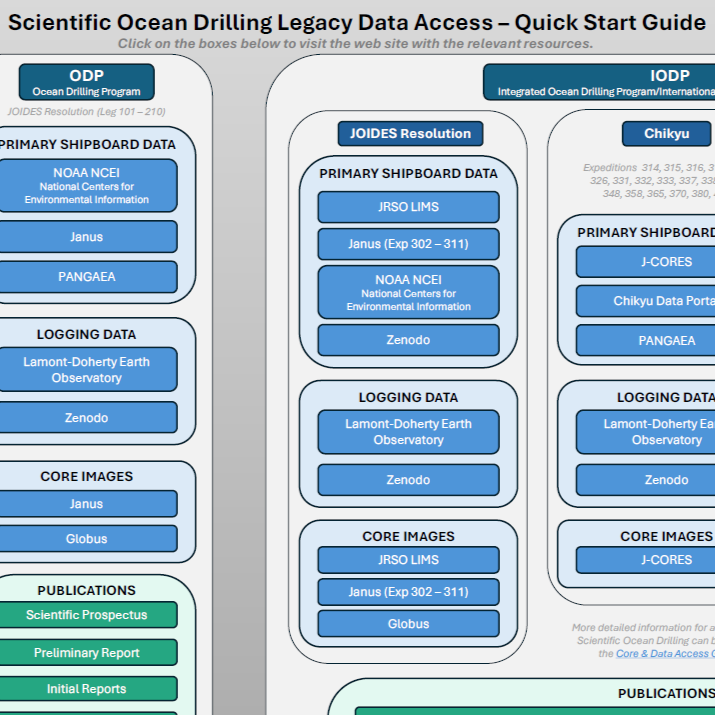Open Janus (Exp 302–311) under JOIDES Core Images
715x715 pixels.
pos(409,592)
